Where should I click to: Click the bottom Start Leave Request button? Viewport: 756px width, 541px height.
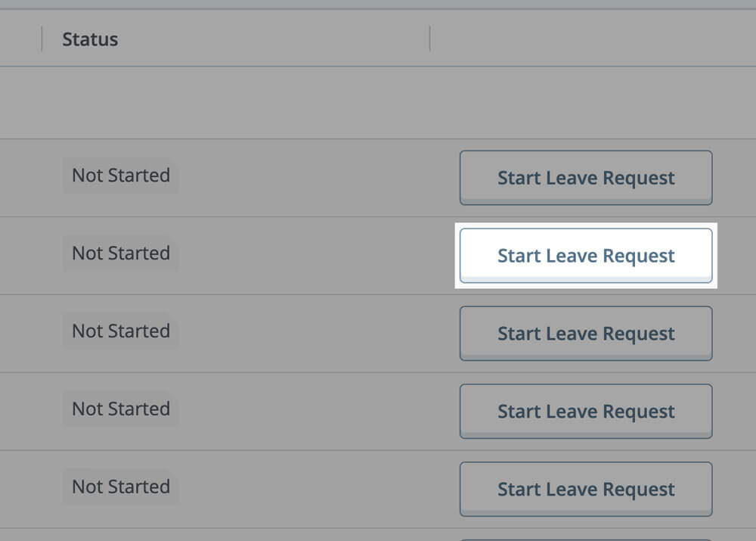[x=586, y=489]
